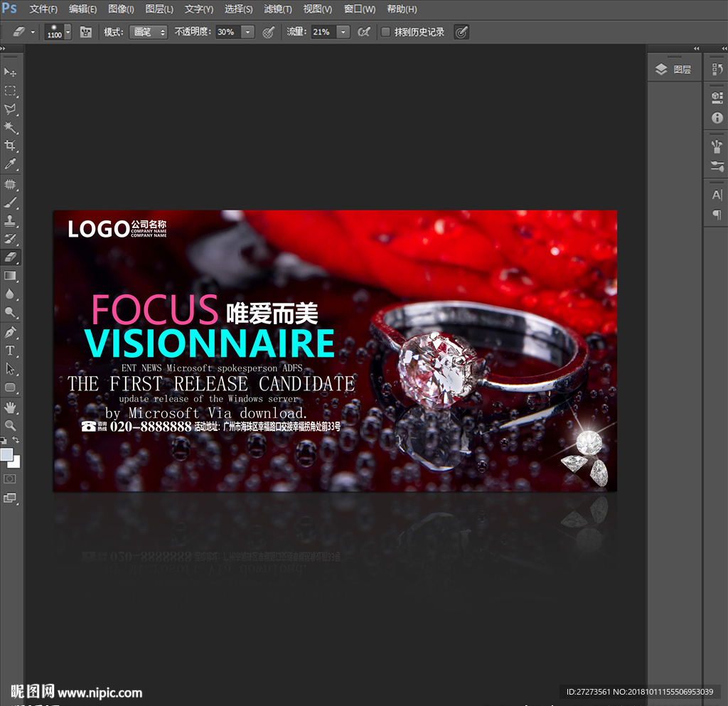
Task: Toggle Quick Mask mode
Action: [10, 478]
